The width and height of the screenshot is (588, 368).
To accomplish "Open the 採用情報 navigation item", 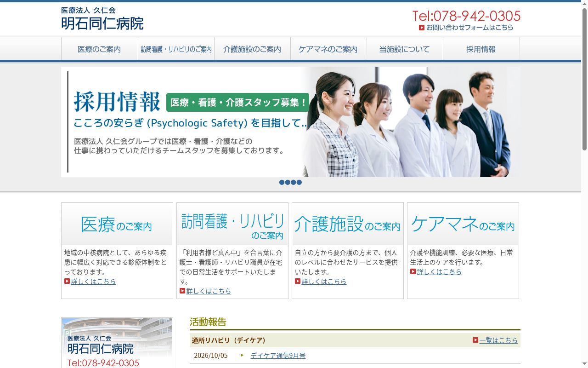I will click(481, 49).
